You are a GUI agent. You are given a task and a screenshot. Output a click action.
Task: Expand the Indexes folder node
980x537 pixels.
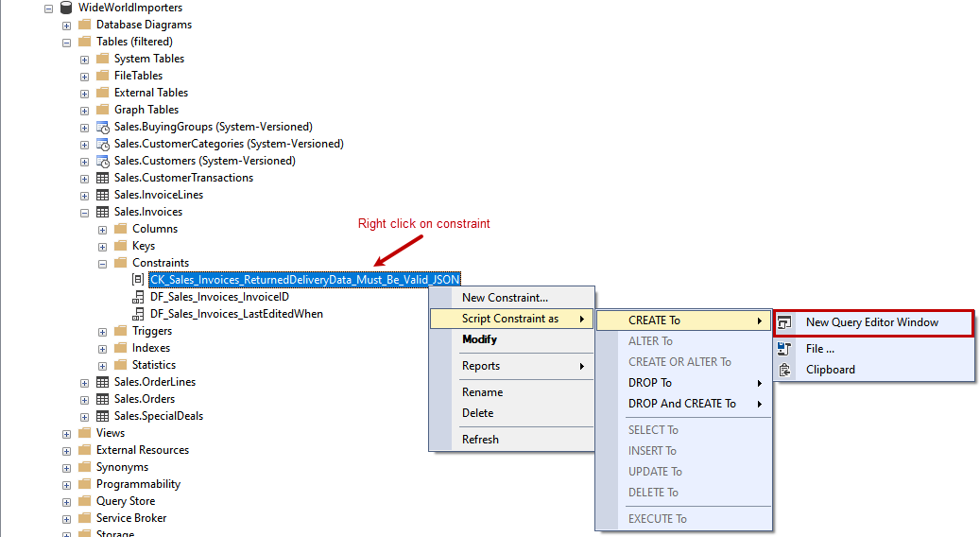[102, 349]
